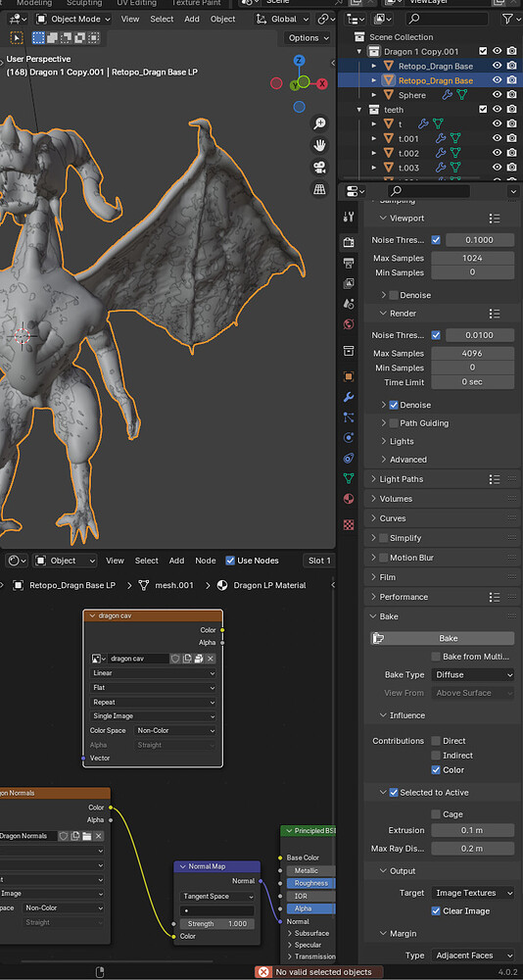Screen dimensions: 523x980
Task: Click the Bake button
Action: tap(443, 638)
